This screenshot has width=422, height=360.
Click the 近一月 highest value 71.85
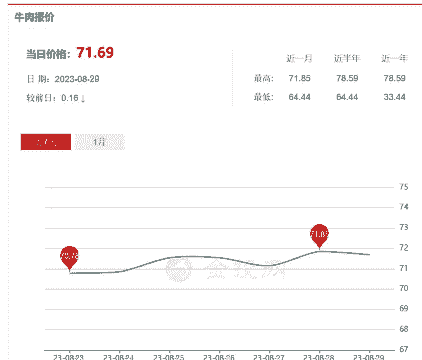click(299, 78)
